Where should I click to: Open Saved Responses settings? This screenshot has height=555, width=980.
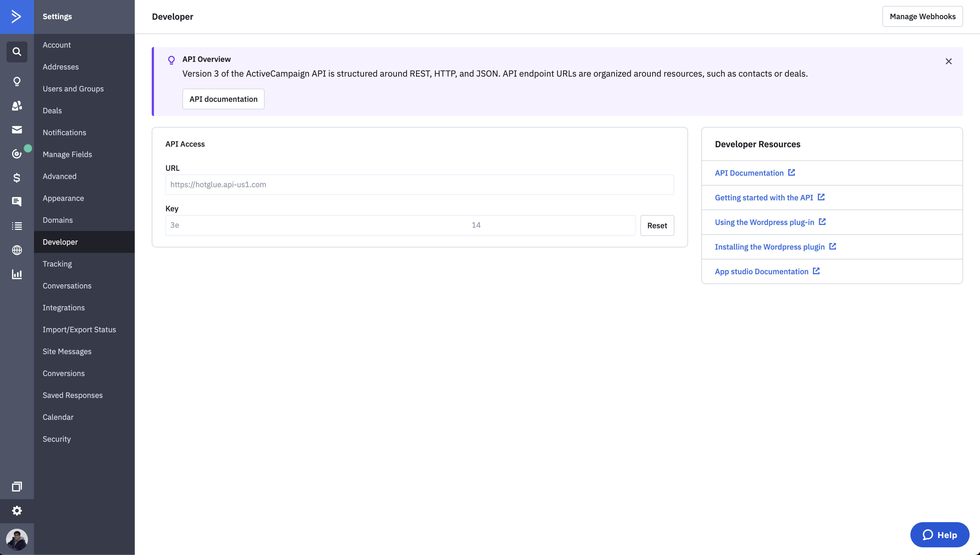pyautogui.click(x=84, y=395)
